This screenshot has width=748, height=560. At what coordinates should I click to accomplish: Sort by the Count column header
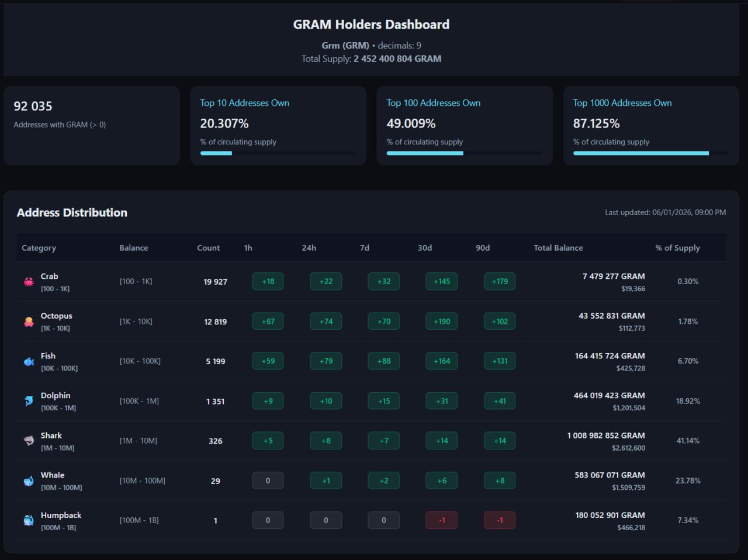tap(209, 248)
